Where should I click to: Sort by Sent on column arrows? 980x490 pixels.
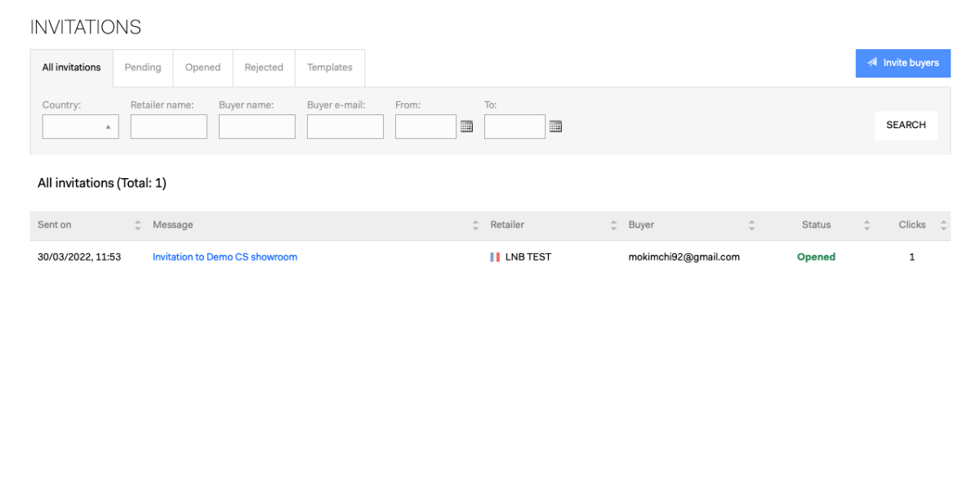click(x=137, y=225)
